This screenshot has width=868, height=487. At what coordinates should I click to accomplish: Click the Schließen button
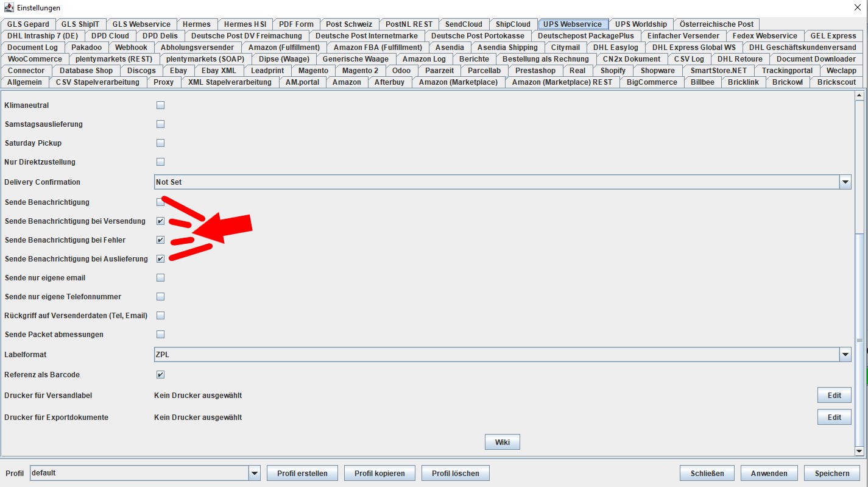click(707, 474)
